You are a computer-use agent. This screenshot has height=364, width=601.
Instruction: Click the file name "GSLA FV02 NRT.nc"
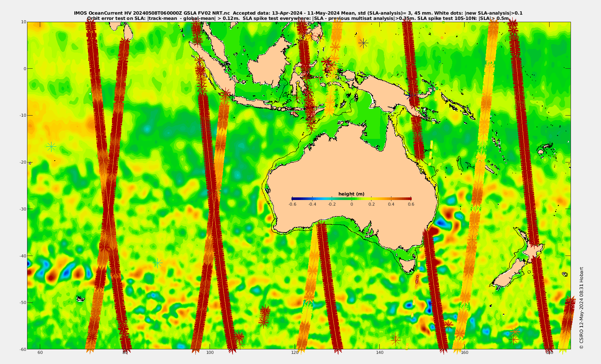[x=206, y=13]
